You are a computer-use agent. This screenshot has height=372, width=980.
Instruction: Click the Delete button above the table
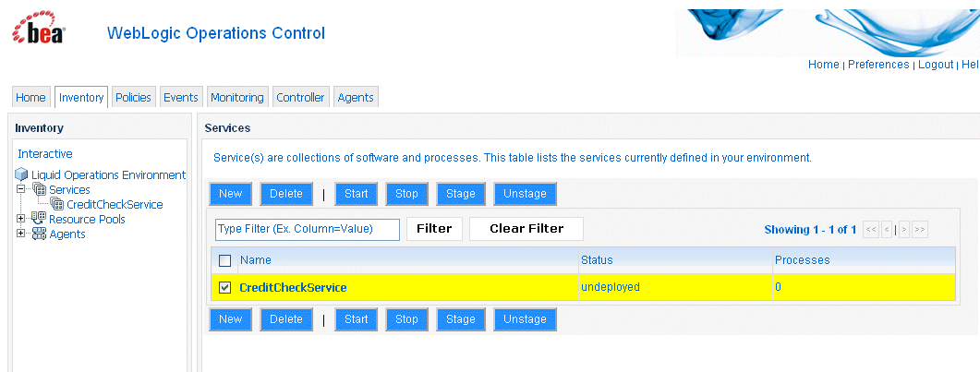point(286,194)
